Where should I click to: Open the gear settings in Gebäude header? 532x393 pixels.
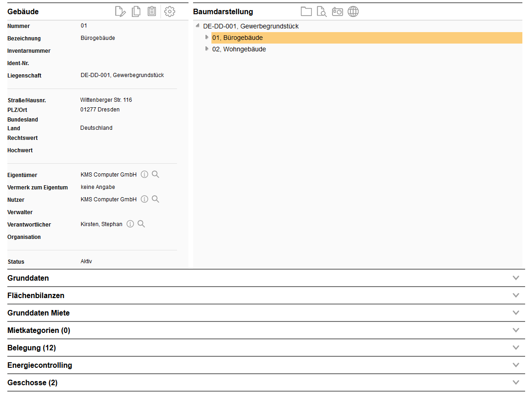click(x=170, y=11)
